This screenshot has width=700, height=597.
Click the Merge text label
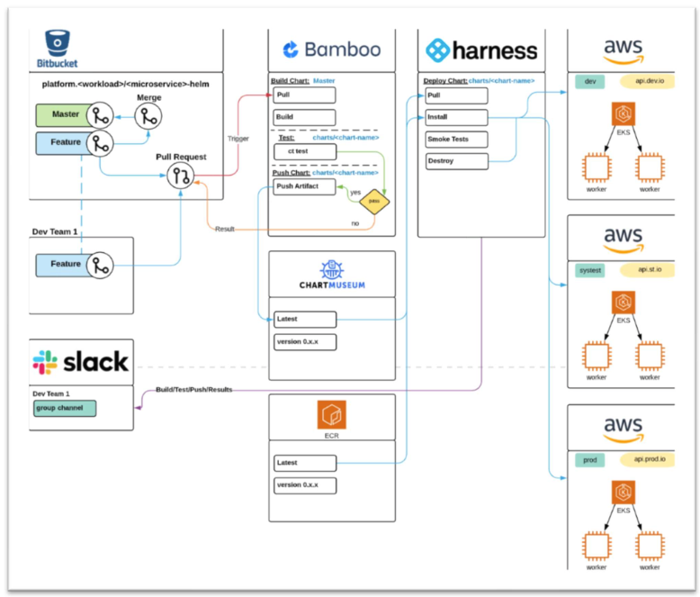click(x=149, y=97)
